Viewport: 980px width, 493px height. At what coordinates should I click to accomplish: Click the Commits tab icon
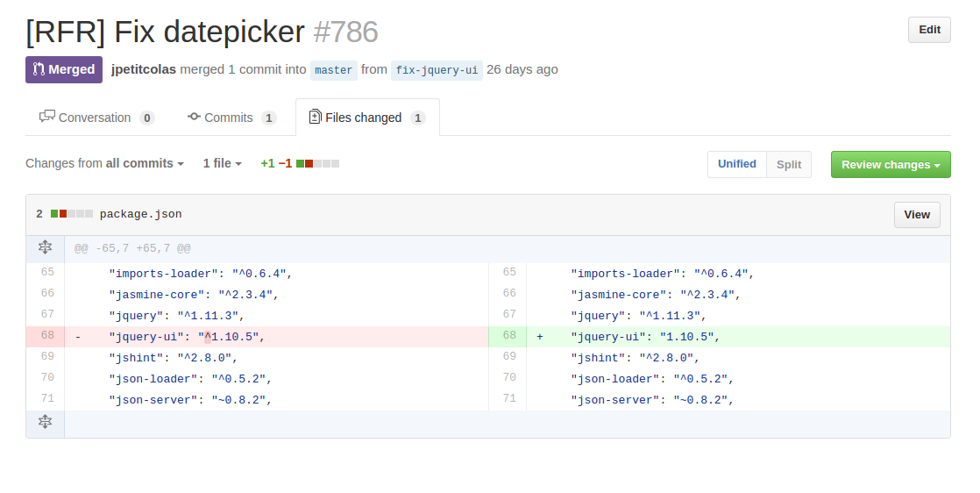(194, 117)
